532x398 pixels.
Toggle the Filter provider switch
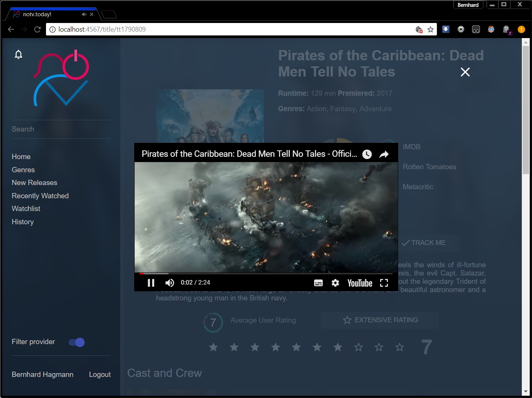coord(77,342)
